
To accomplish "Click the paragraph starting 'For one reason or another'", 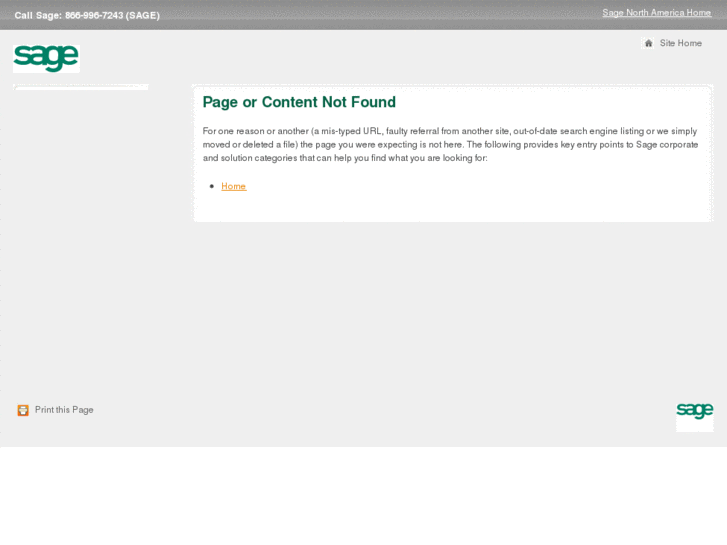I will click(x=451, y=144).
